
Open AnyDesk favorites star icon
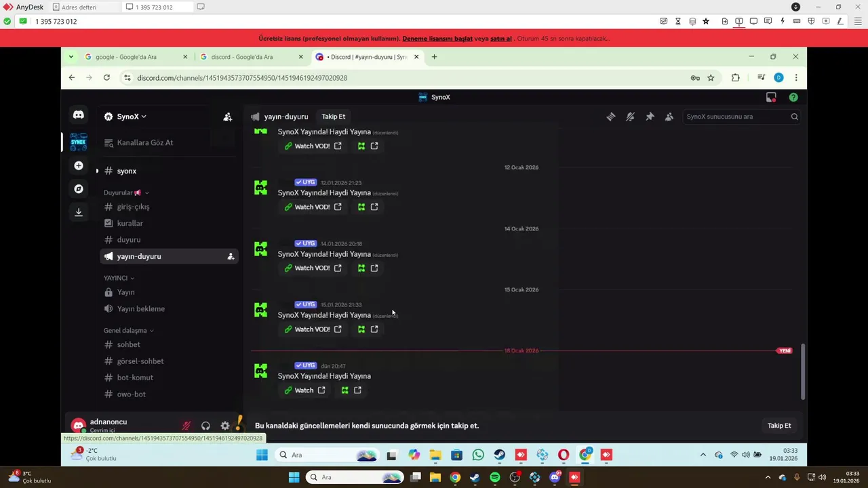706,22
